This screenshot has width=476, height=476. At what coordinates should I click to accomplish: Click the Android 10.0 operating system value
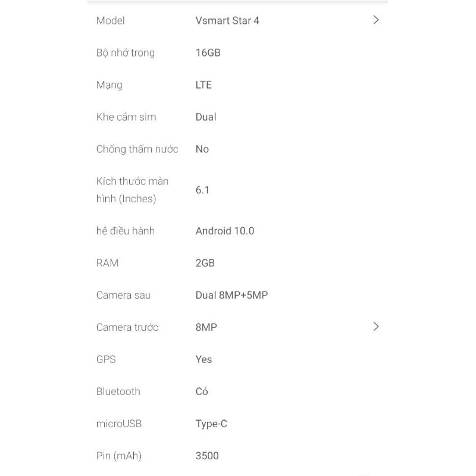[x=224, y=231]
